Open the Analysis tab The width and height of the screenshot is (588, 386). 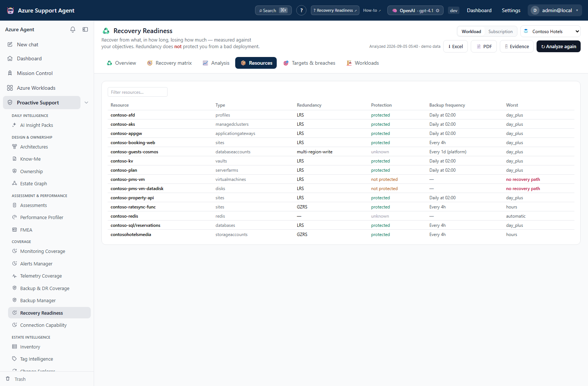[216, 63]
